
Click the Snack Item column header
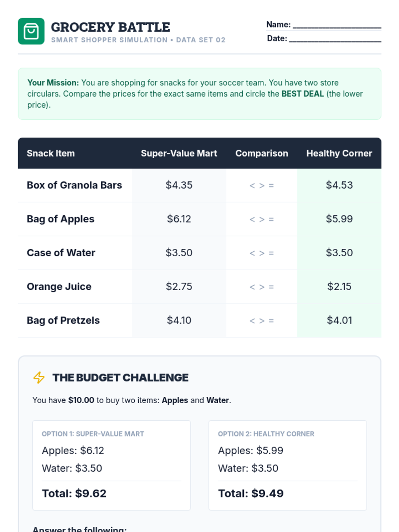click(x=51, y=153)
